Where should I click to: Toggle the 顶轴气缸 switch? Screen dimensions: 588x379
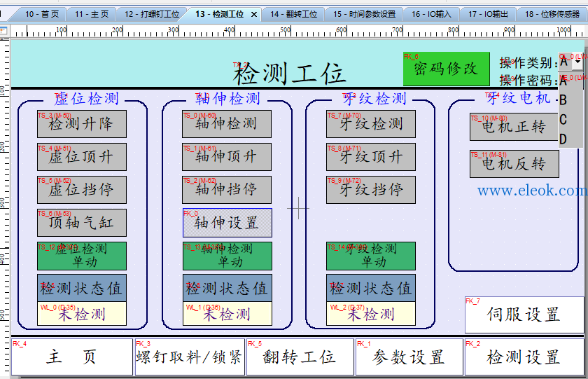(x=82, y=223)
